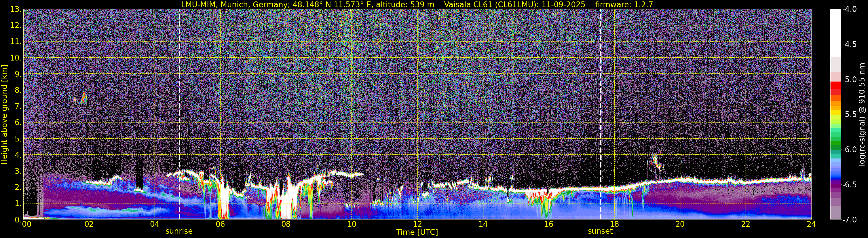Viewport: 868px width, 238px height.
Task: Click the time axis tick "14"
Action: 483,224
